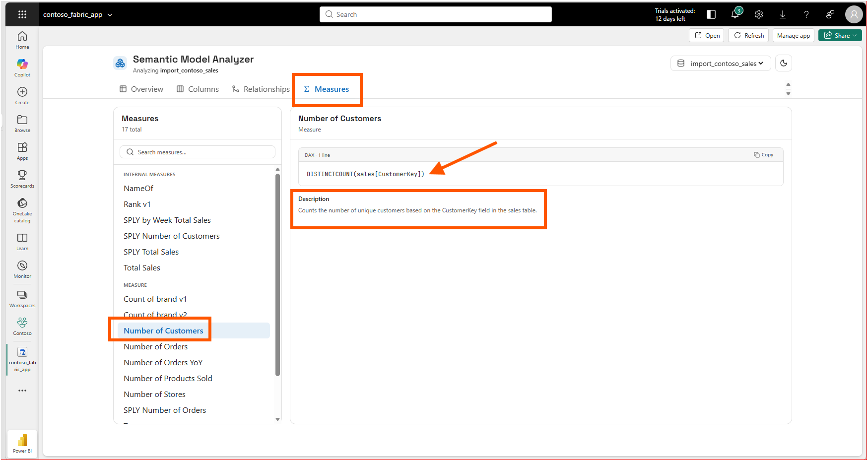Click the top Search box
The height and width of the screenshot is (461, 868).
(436, 14)
